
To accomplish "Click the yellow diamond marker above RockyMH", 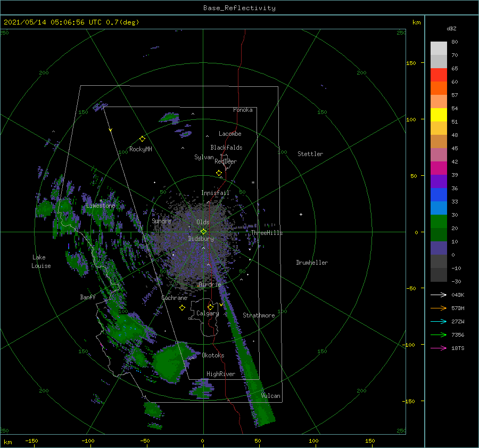I will point(142,139).
